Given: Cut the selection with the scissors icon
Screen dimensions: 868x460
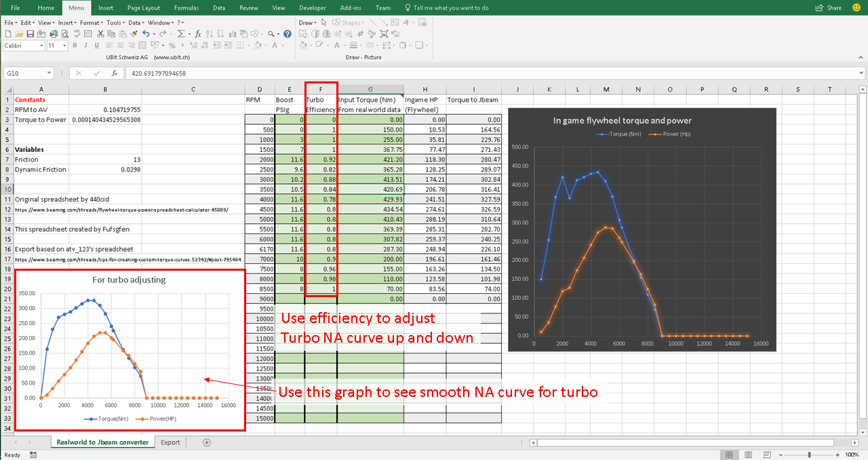Looking at the screenshot, I should click(100, 33).
